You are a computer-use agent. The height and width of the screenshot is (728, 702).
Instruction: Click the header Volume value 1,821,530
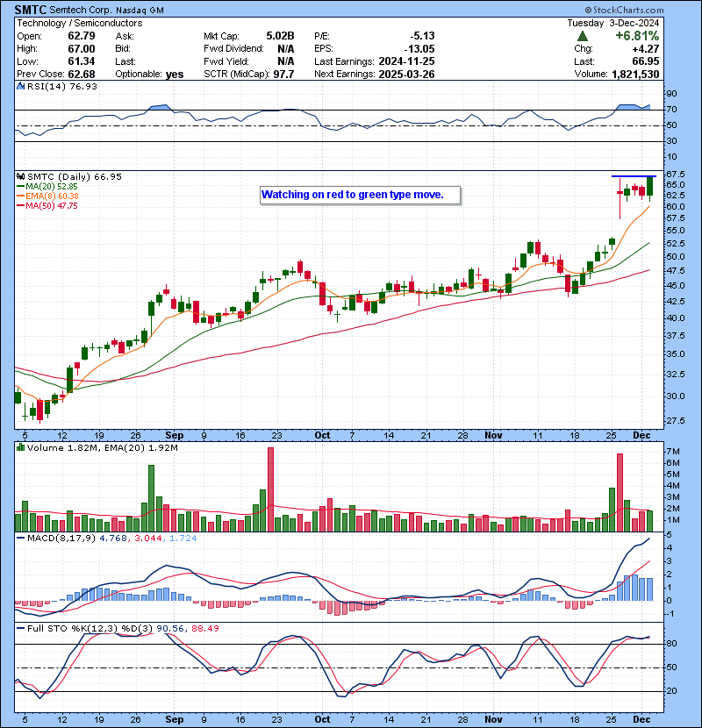coord(635,74)
